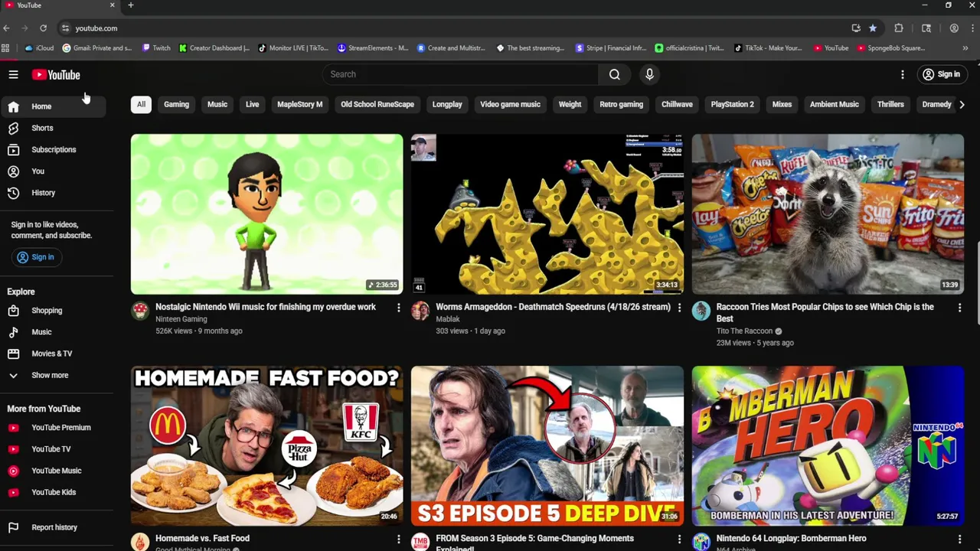Open options for Bomberman Hero longplay
Image resolution: width=980 pixels, height=551 pixels.
(x=959, y=540)
